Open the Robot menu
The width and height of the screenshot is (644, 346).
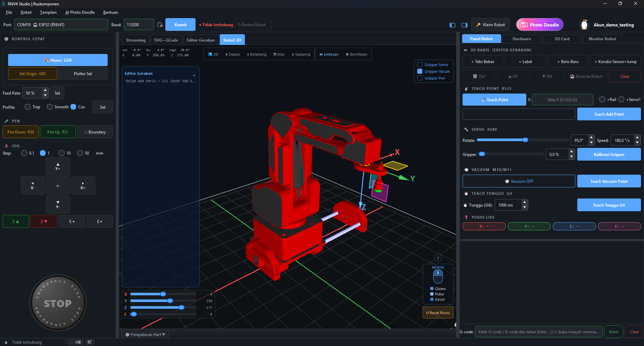tap(26, 12)
